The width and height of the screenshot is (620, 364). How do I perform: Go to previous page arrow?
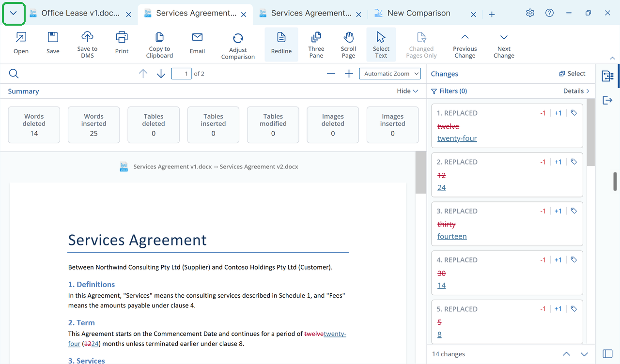[143, 74]
